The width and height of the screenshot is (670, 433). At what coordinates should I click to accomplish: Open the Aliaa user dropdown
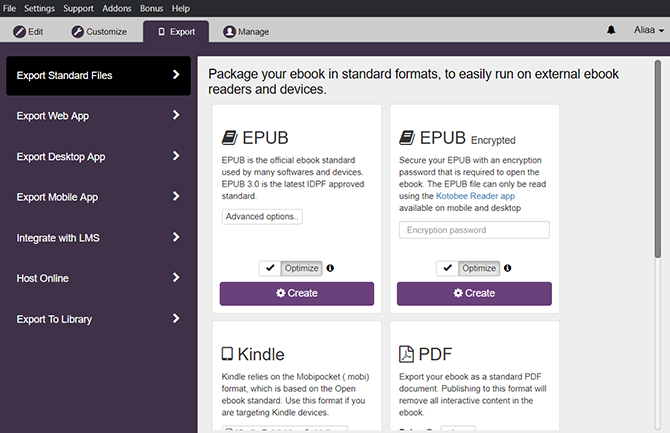point(648,31)
